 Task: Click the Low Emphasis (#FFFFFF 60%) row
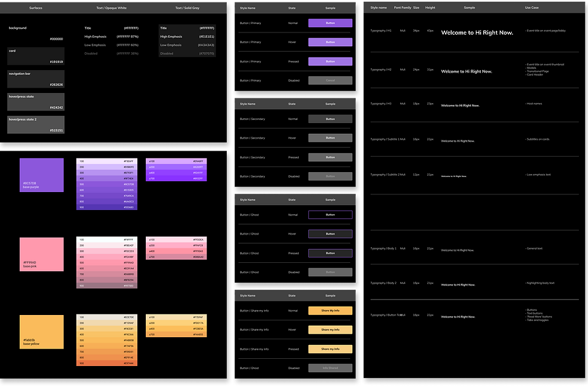[112, 45]
